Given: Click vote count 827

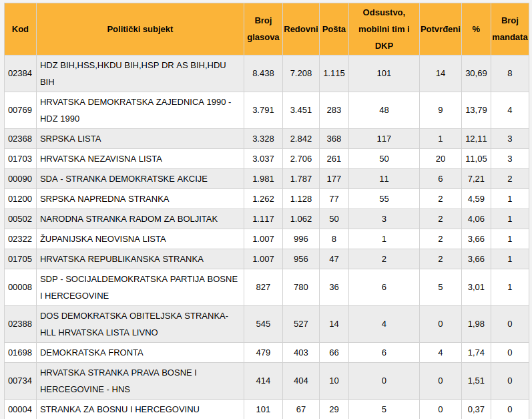Looking at the screenshot, I should (x=263, y=287).
